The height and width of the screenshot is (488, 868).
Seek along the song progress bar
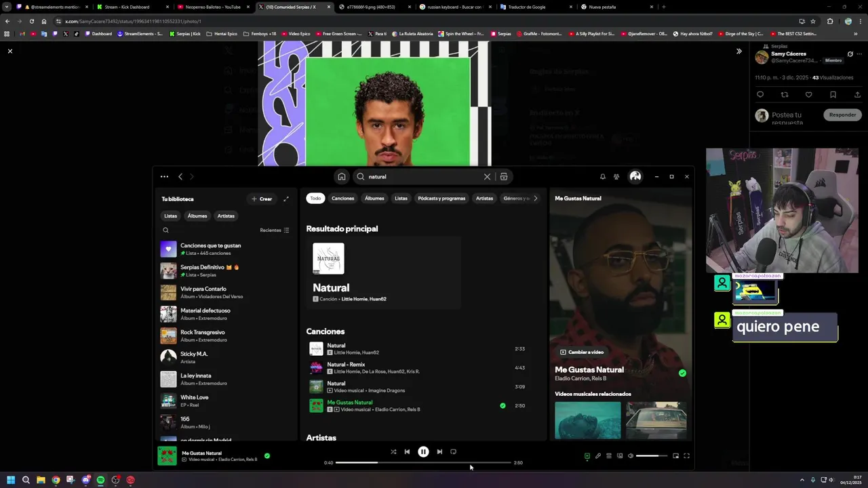[423, 462]
